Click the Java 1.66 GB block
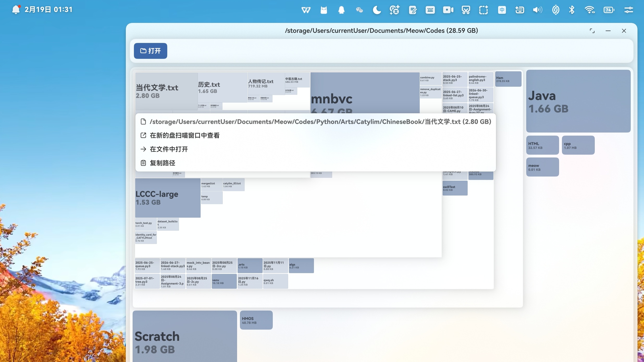The width and height of the screenshot is (644, 362). (578, 101)
